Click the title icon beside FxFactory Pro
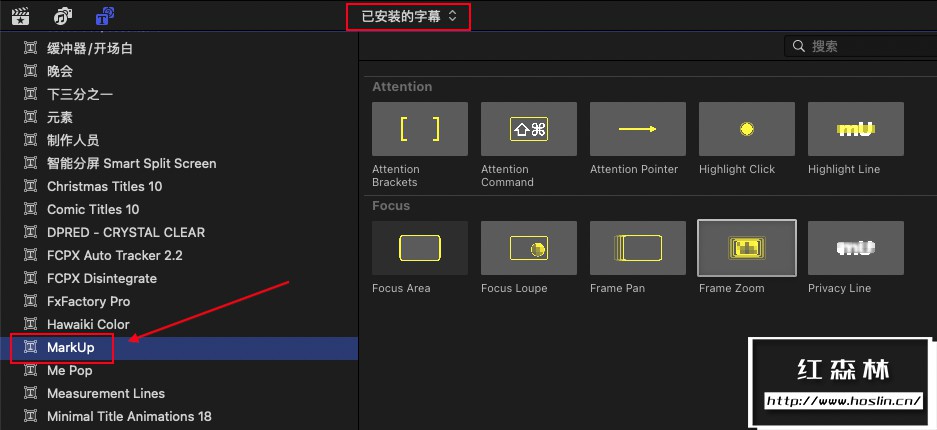The height and width of the screenshot is (430, 937). tap(30, 301)
